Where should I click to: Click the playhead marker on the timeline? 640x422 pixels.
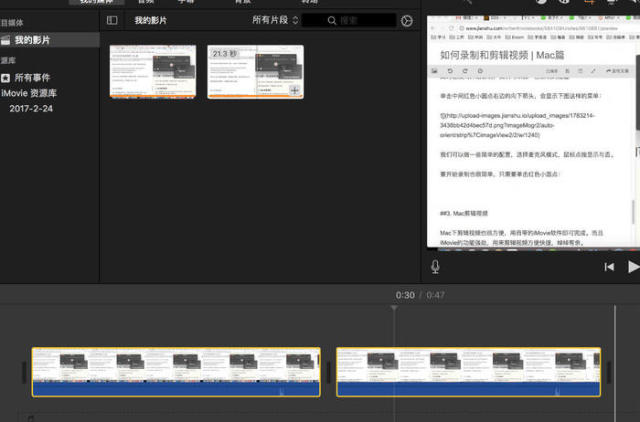coord(394,308)
